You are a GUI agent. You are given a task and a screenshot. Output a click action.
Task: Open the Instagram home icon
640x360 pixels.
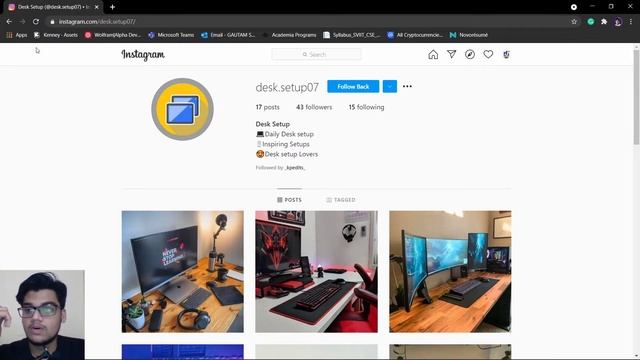(x=433, y=54)
